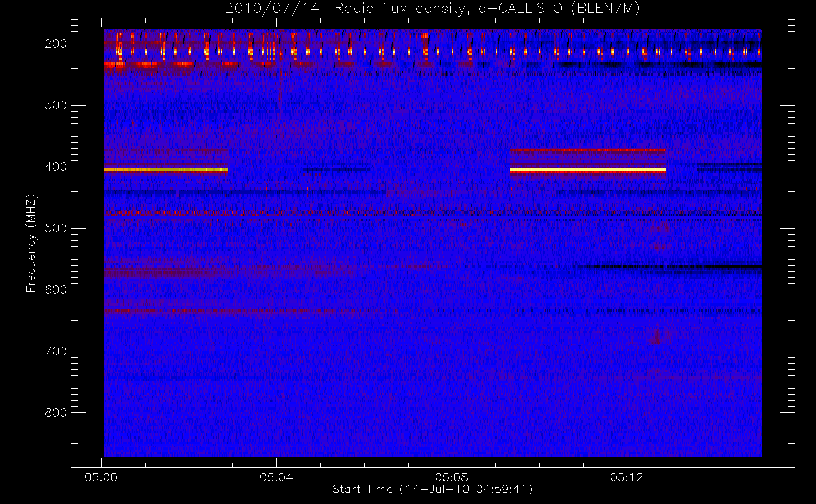Click the "Frequency (MHZ)" axis label

click(x=31, y=243)
